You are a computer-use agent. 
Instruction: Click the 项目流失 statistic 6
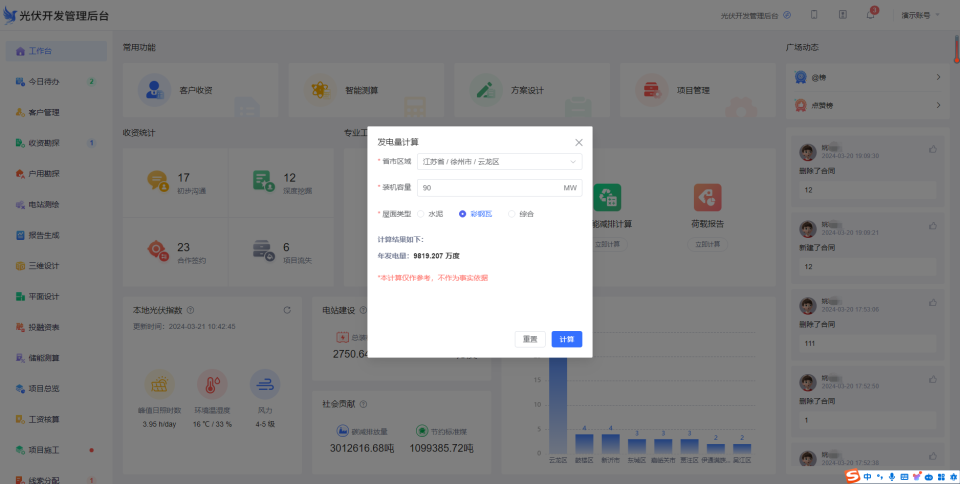286,247
